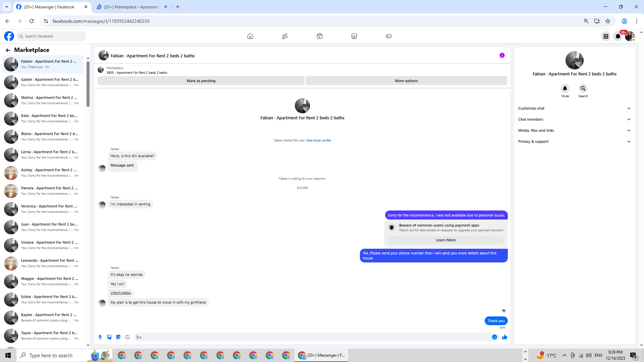Attach a photo using the image icon

109,337
